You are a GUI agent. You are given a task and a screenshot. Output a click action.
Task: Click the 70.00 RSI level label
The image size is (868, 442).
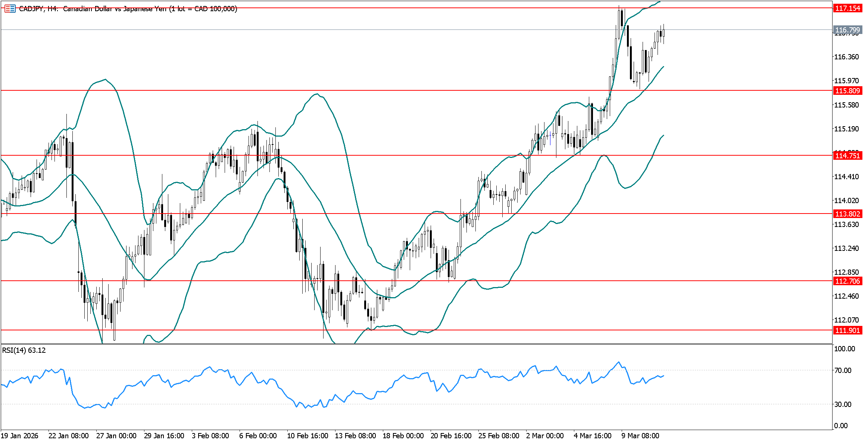point(843,370)
